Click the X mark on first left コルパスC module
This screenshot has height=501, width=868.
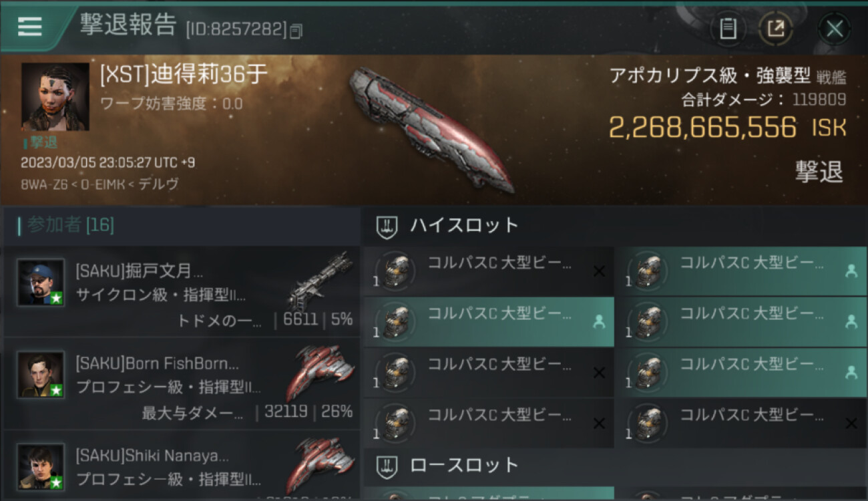(x=599, y=271)
